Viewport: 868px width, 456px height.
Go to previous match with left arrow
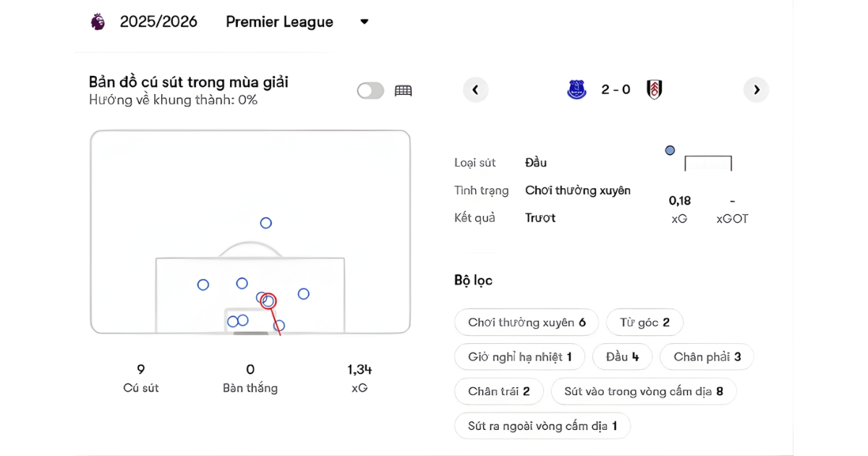[x=475, y=90]
